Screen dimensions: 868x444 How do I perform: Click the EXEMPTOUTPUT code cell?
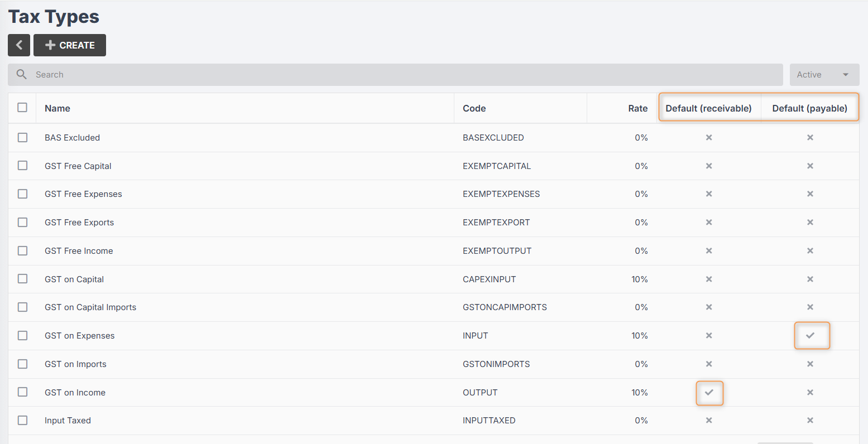tap(497, 250)
